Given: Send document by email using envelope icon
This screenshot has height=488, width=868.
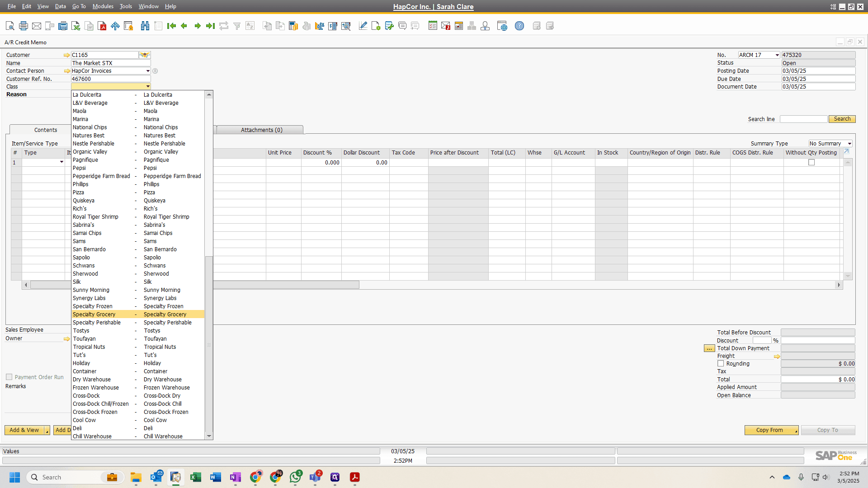Looking at the screenshot, I should 37,26.
